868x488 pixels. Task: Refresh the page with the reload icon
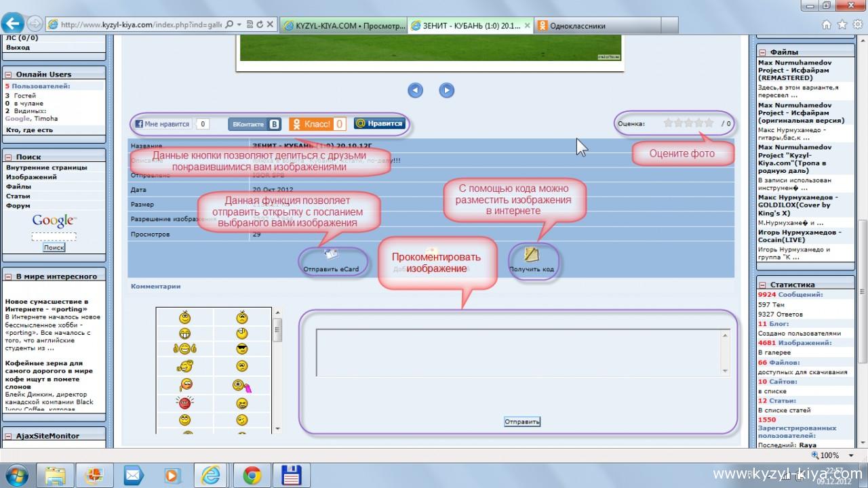click(260, 24)
